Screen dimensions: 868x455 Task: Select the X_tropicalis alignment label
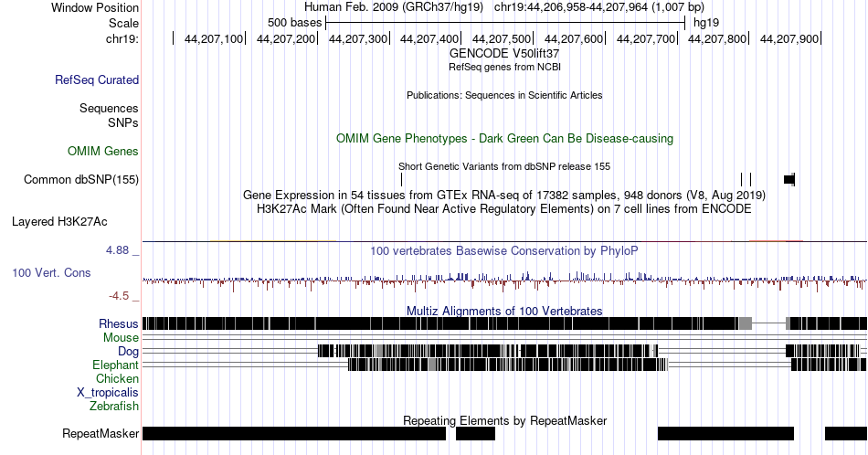coord(108,393)
